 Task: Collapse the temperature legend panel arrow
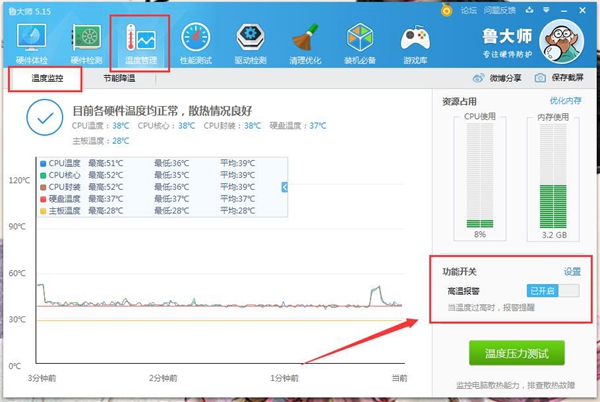point(284,187)
